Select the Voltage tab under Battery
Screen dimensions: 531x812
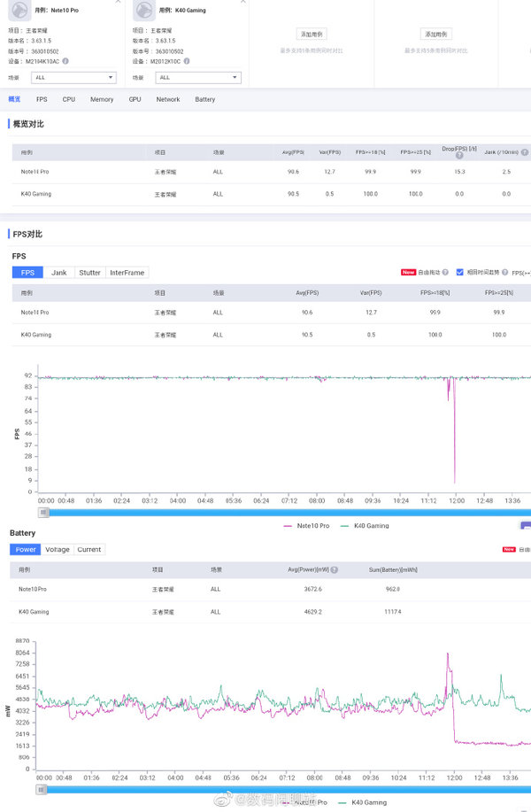pyautogui.click(x=58, y=549)
